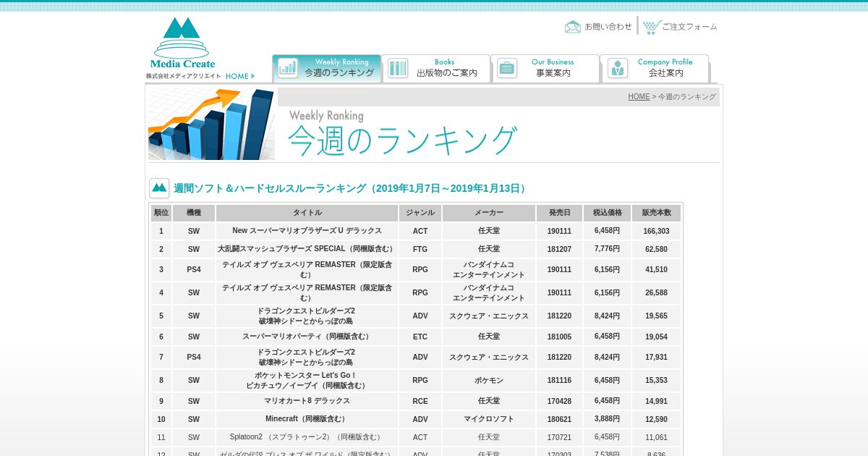868x456 pixels.
Task: Click sales figure 19,054
Action: pos(657,337)
